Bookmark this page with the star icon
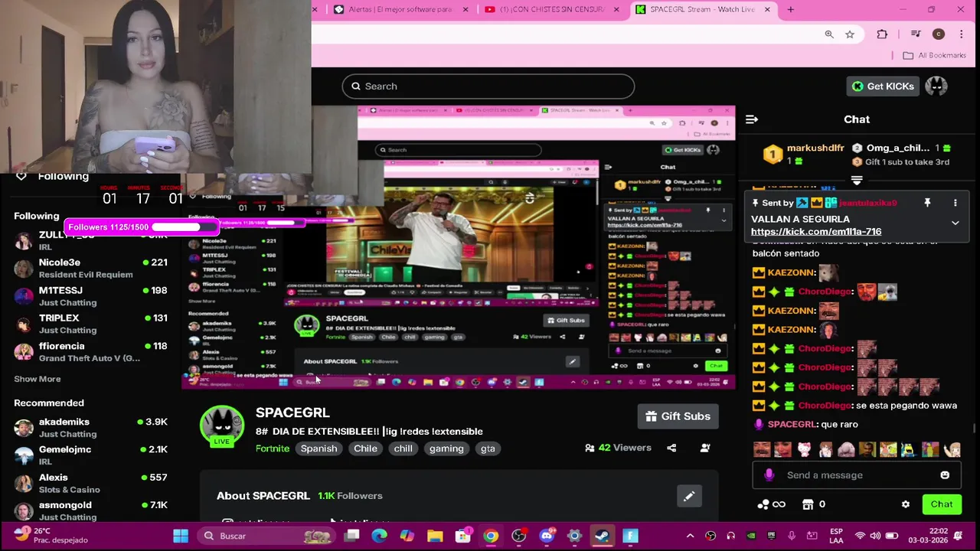The width and height of the screenshot is (980, 551). coord(850,34)
